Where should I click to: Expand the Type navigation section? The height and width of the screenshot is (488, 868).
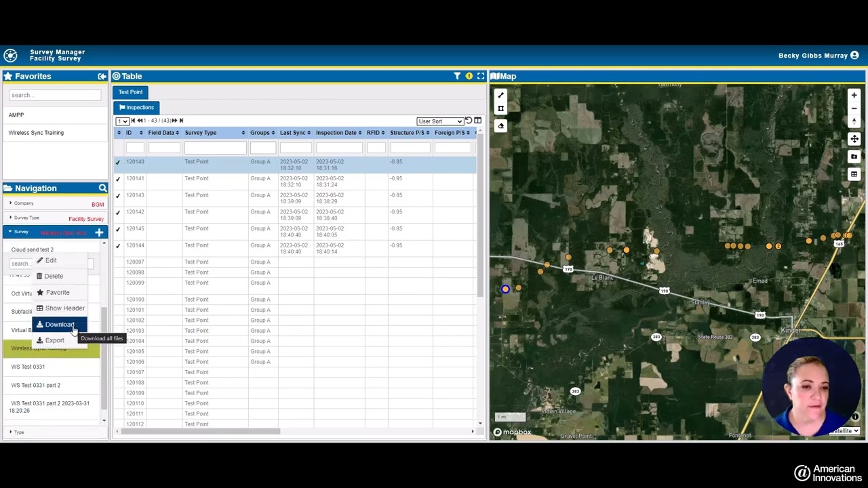(54, 432)
